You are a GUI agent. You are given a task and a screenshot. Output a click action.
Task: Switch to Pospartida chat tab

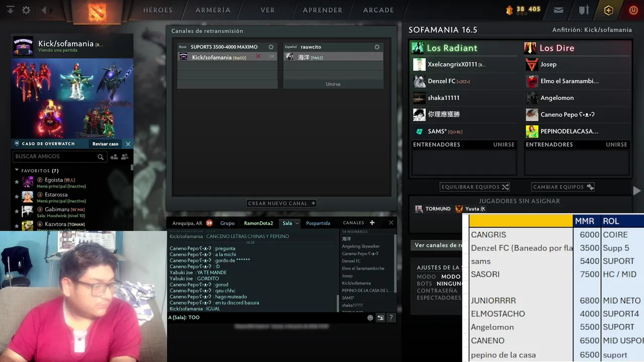coord(318,223)
